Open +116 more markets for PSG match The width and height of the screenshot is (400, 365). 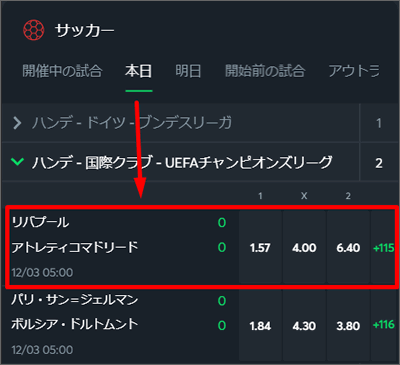[x=384, y=325]
